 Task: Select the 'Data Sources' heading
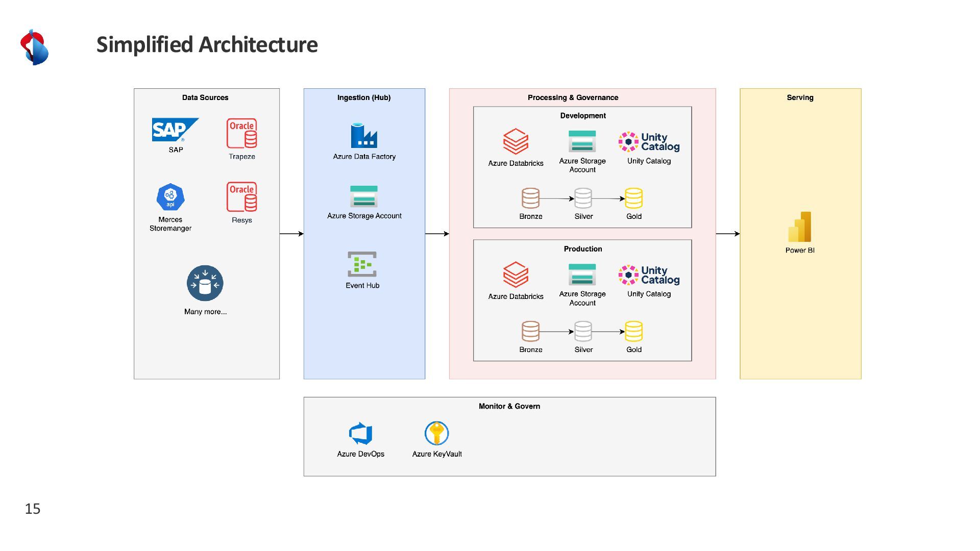(205, 97)
